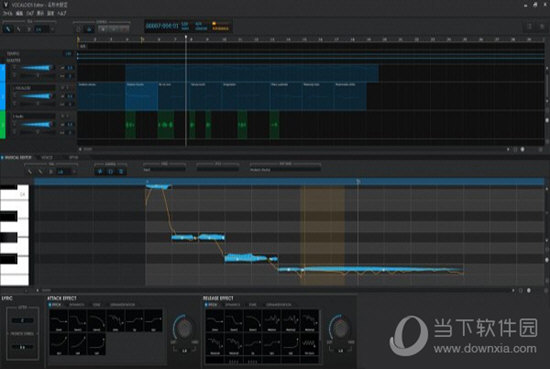Click the second blue track name field
550x369 pixels.
point(34,88)
